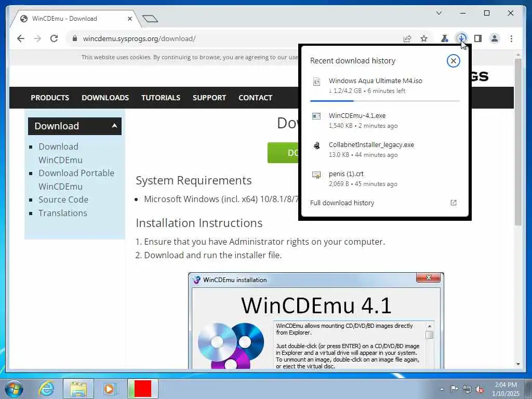Expand the tab search chevron
Screen dimensions: 532x399
point(438,13)
